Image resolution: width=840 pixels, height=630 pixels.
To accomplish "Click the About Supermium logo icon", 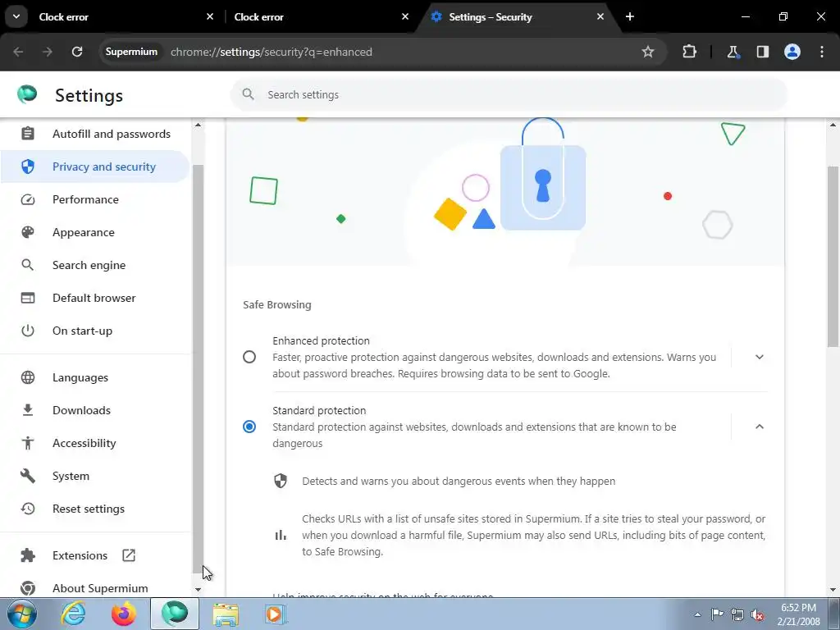I will click(28, 588).
